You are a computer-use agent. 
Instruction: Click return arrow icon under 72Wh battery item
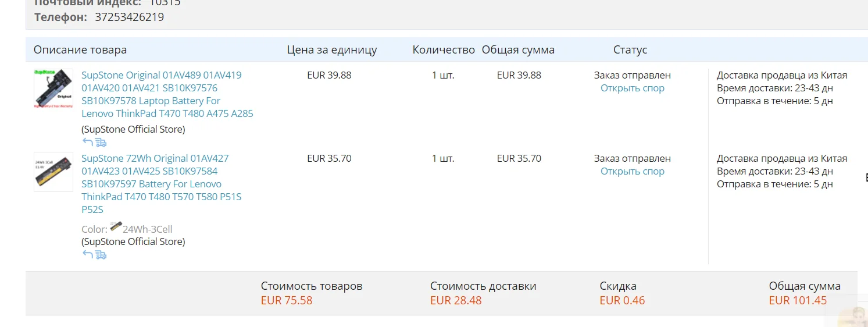(88, 254)
